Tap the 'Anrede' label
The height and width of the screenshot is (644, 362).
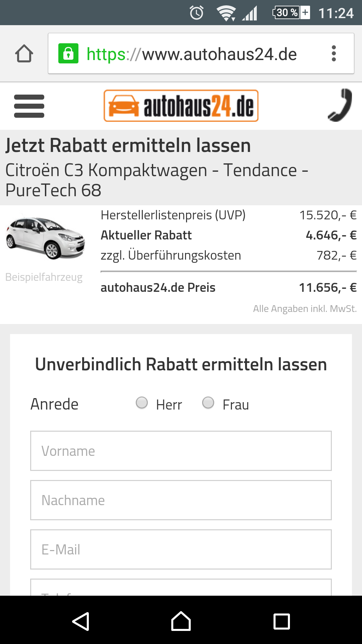point(54,404)
